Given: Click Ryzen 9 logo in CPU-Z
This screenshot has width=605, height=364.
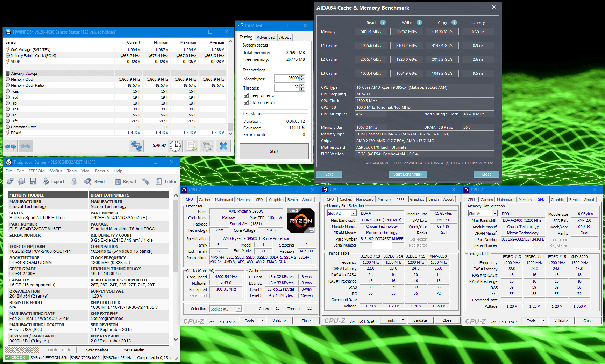Looking at the screenshot, I should tap(301, 221).
